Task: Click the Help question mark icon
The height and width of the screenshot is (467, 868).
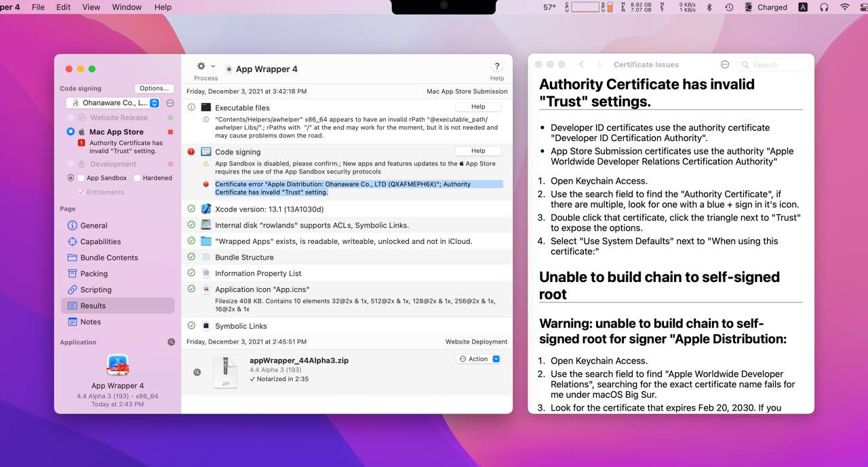Action: [x=497, y=66]
